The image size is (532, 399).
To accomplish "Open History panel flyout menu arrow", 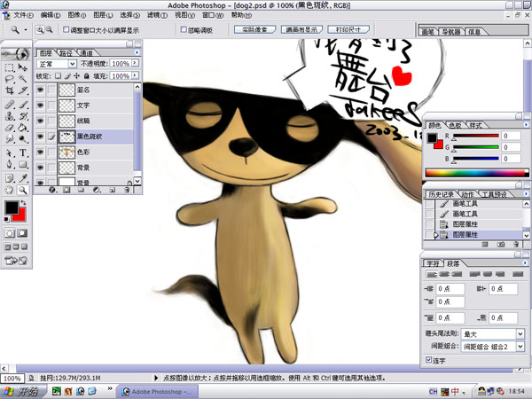I will tap(526, 193).
